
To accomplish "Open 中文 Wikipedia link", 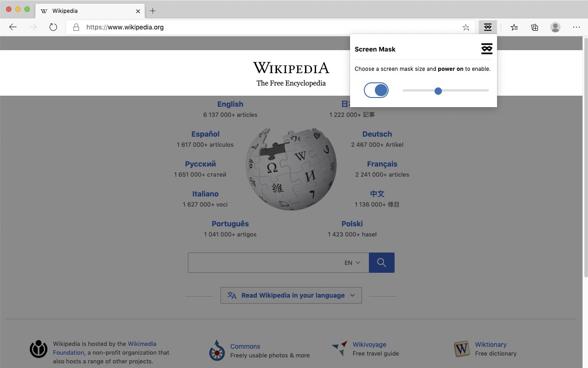I will pos(377,194).
